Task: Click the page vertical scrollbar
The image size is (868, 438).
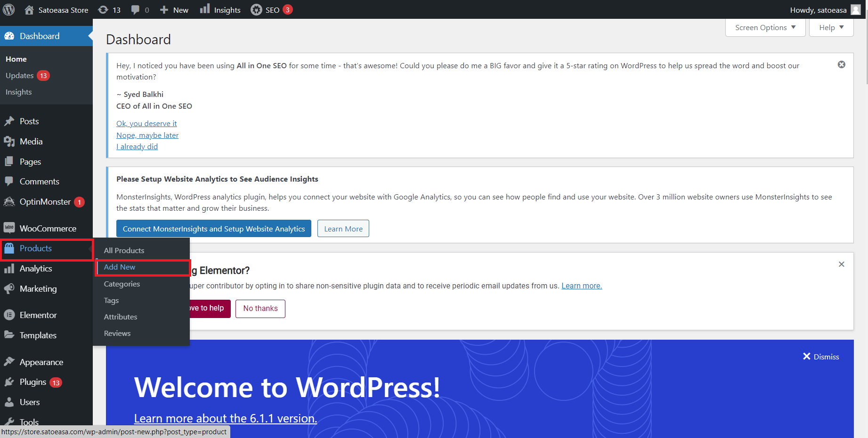Action: (x=866, y=52)
